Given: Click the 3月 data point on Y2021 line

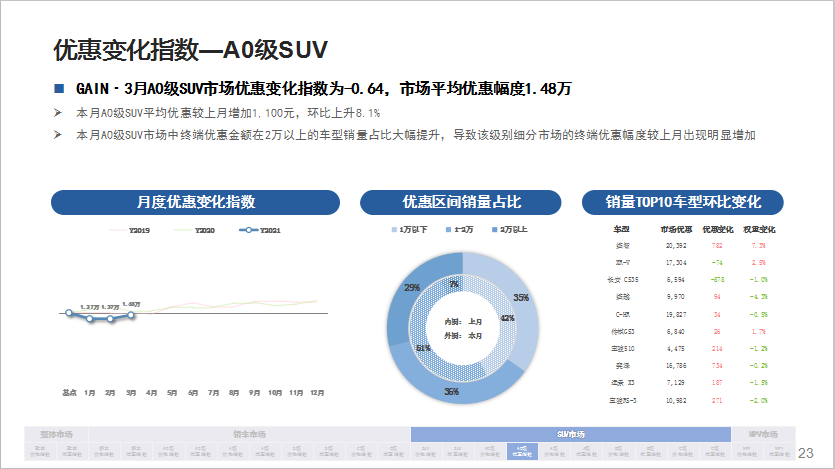Looking at the screenshot, I should tap(131, 315).
